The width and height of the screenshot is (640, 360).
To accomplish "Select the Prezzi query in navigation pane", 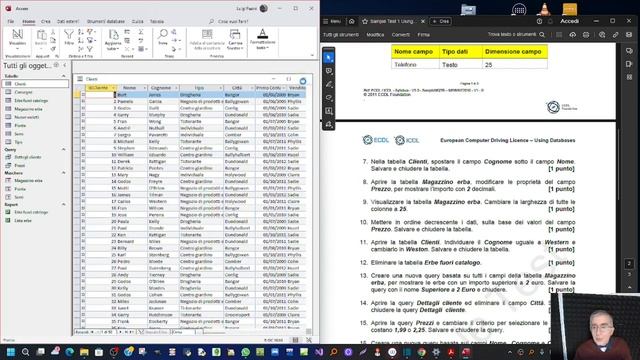I will click(20, 165).
